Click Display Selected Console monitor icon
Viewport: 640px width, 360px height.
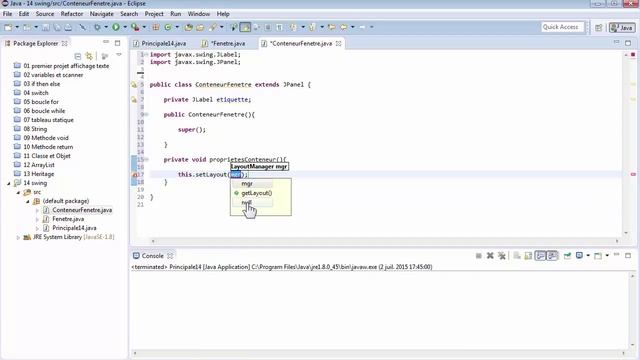point(579,256)
